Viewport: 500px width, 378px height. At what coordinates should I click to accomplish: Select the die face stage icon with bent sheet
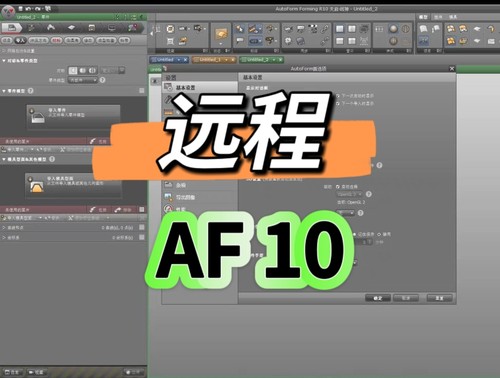51,28
